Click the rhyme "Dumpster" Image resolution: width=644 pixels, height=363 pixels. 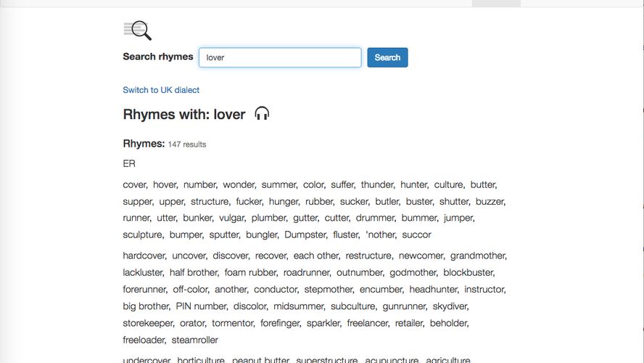(x=305, y=235)
